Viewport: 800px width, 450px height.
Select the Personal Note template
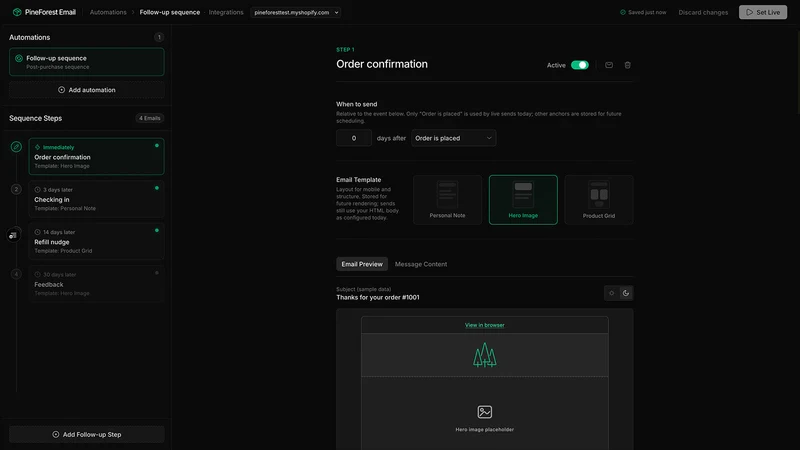tap(447, 200)
